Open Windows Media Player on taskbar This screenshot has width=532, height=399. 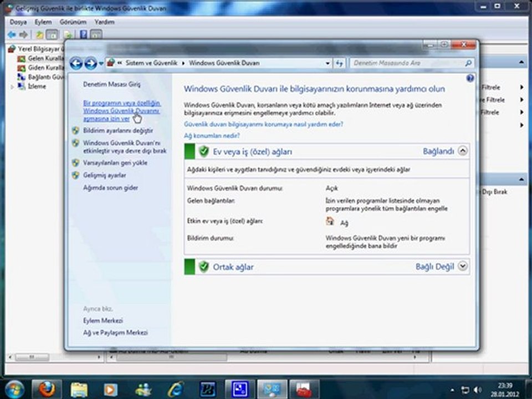[110, 390]
